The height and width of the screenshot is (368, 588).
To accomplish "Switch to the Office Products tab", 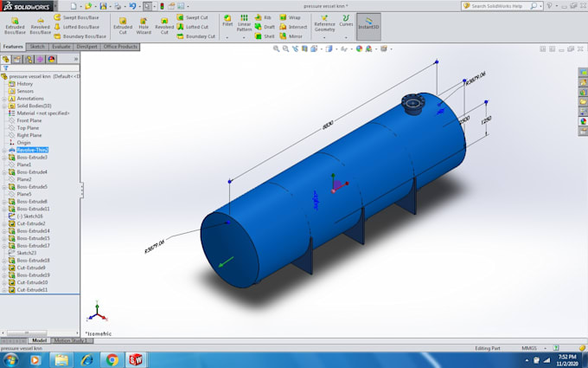I will coord(120,47).
